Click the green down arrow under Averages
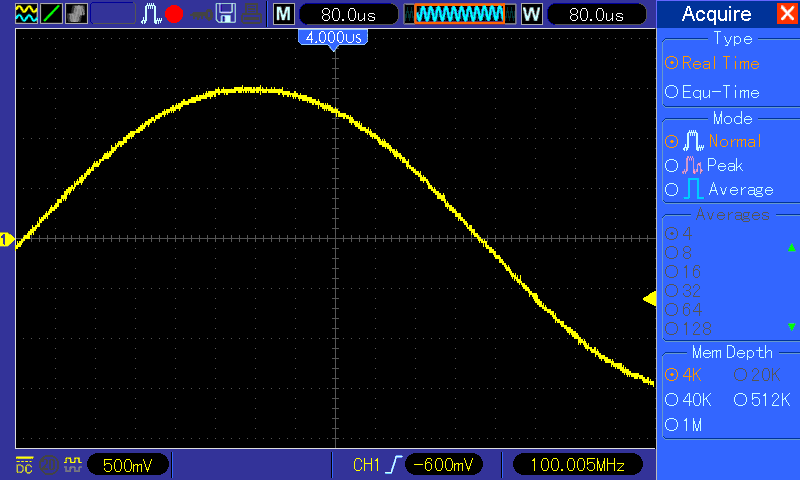This screenshot has width=800, height=480. pyautogui.click(x=791, y=326)
